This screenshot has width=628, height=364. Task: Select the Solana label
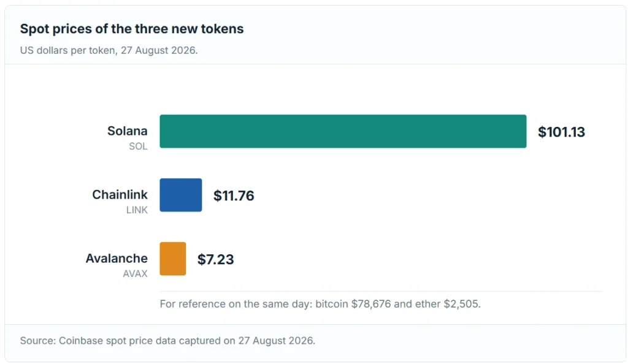128,131
